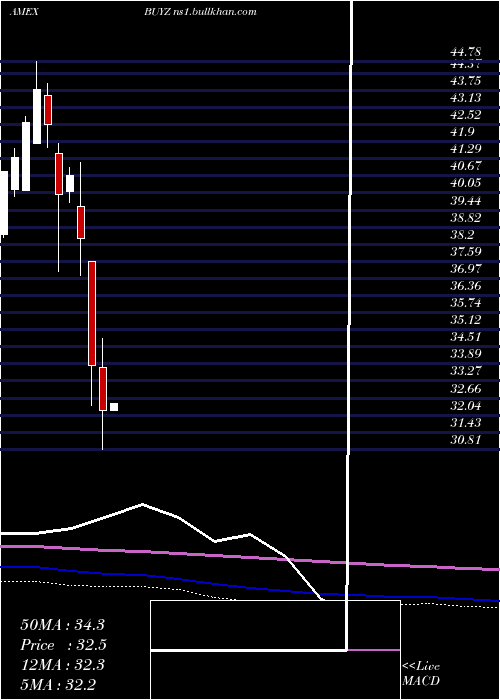The width and height of the screenshot is (500, 700).
Task: Select the 43.75 price level label
Action: (465, 81)
